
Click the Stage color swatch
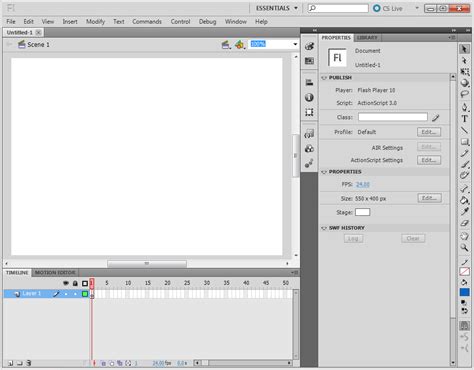click(x=362, y=212)
